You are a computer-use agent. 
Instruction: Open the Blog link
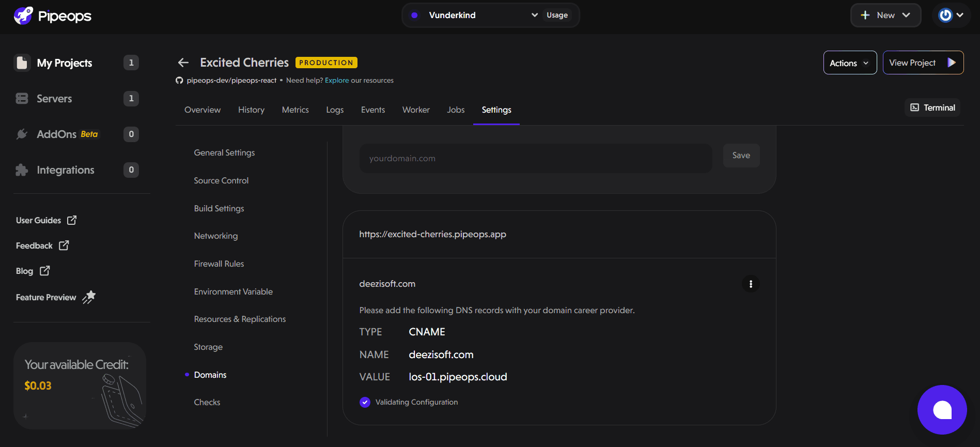click(x=33, y=271)
